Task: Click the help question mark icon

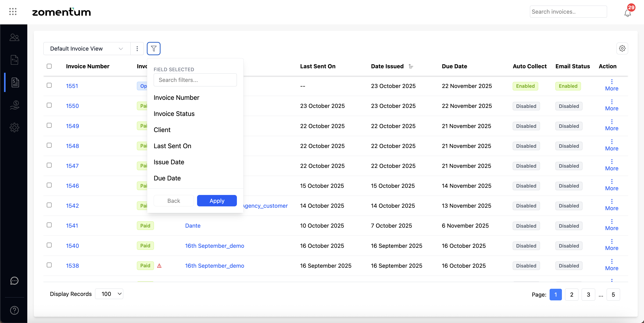Action: pos(14,310)
